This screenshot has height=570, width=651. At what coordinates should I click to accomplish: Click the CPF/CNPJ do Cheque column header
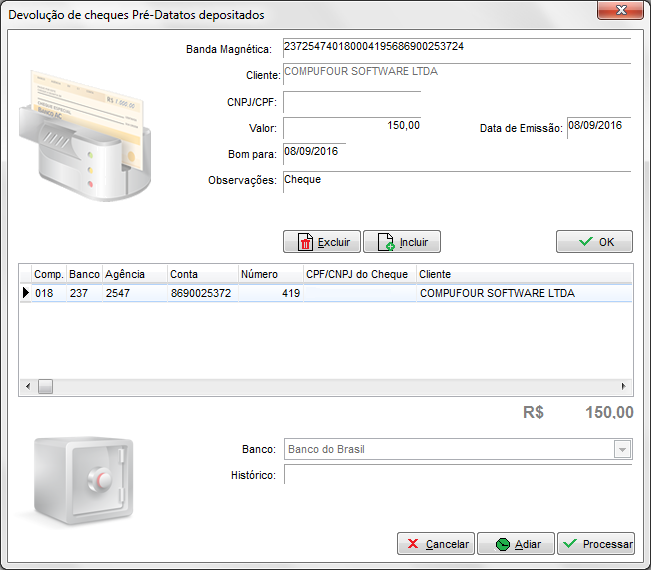(359, 274)
